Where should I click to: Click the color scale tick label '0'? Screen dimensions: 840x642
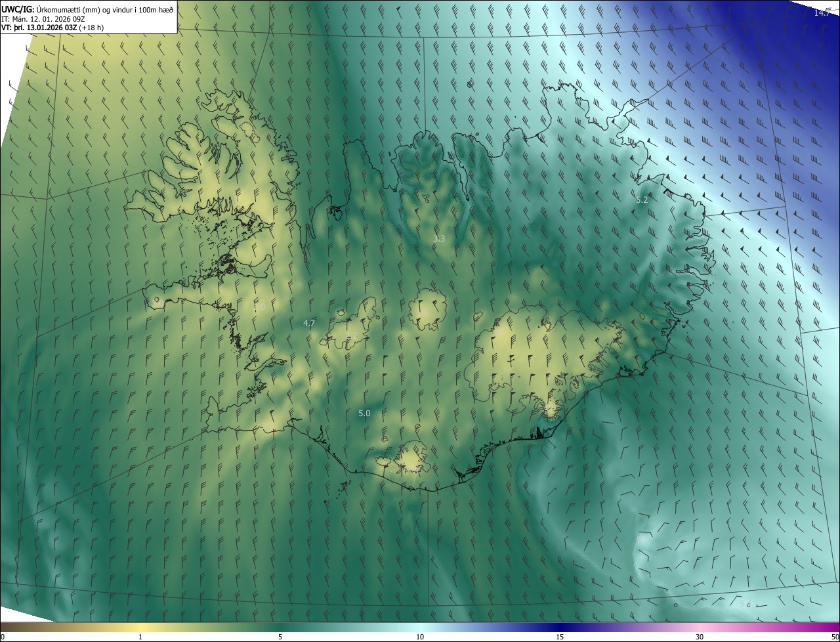tap(3, 637)
